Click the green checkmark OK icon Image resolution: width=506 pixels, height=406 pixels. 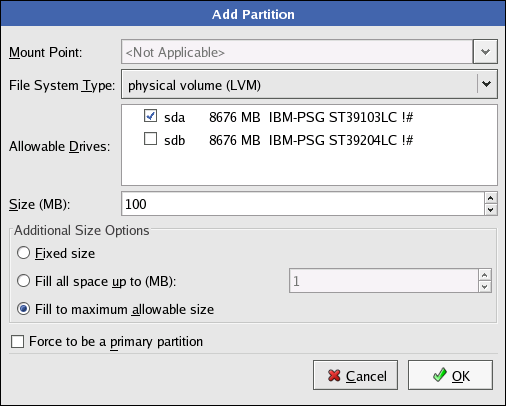tap(440, 375)
